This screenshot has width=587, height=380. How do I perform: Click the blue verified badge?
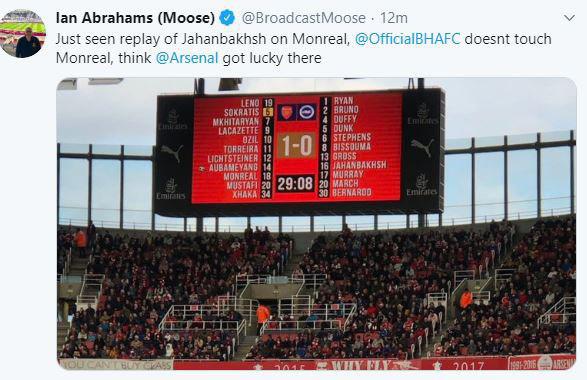click(x=227, y=18)
